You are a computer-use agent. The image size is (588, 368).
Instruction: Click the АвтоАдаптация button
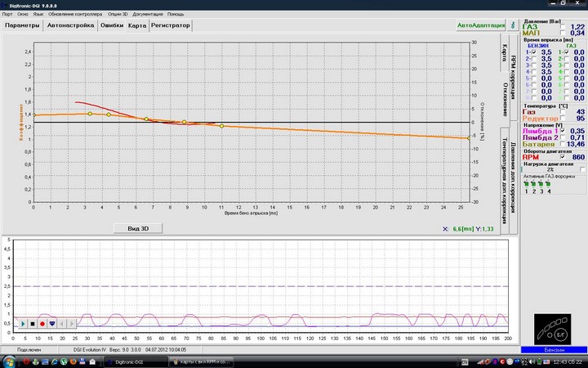point(480,25)
